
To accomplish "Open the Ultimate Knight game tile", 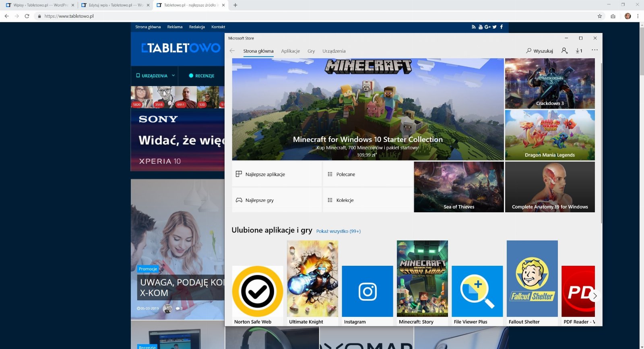I will [312, 283].
